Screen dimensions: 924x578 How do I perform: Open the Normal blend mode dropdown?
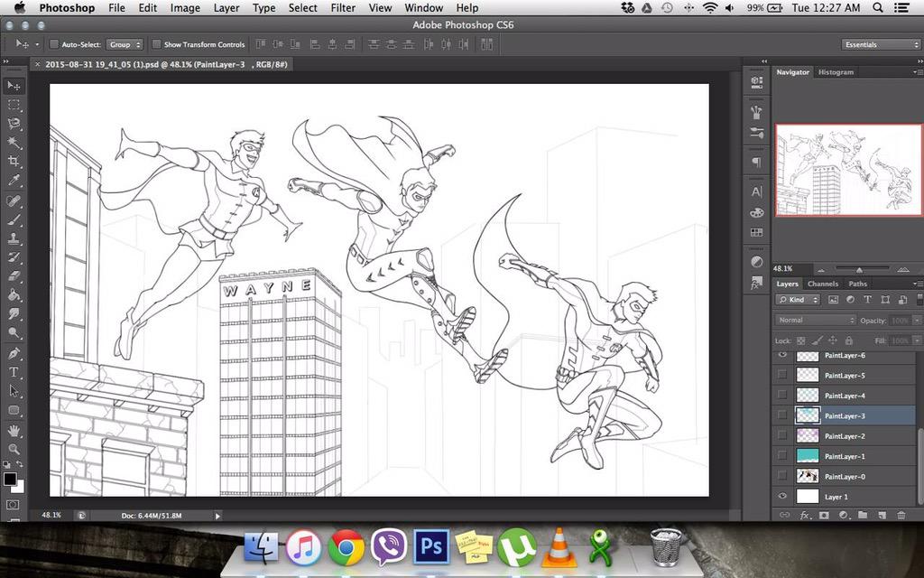point(815,320)
